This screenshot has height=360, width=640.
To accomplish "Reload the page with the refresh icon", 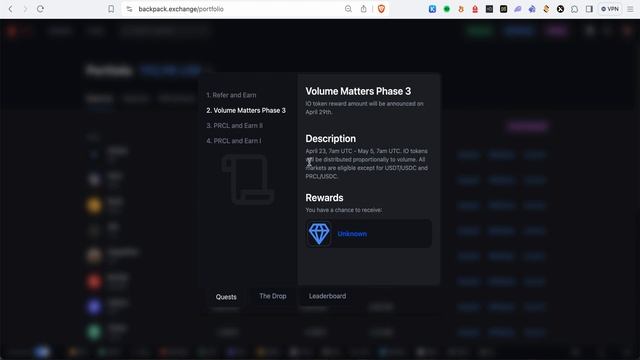I will pos(40,9).
